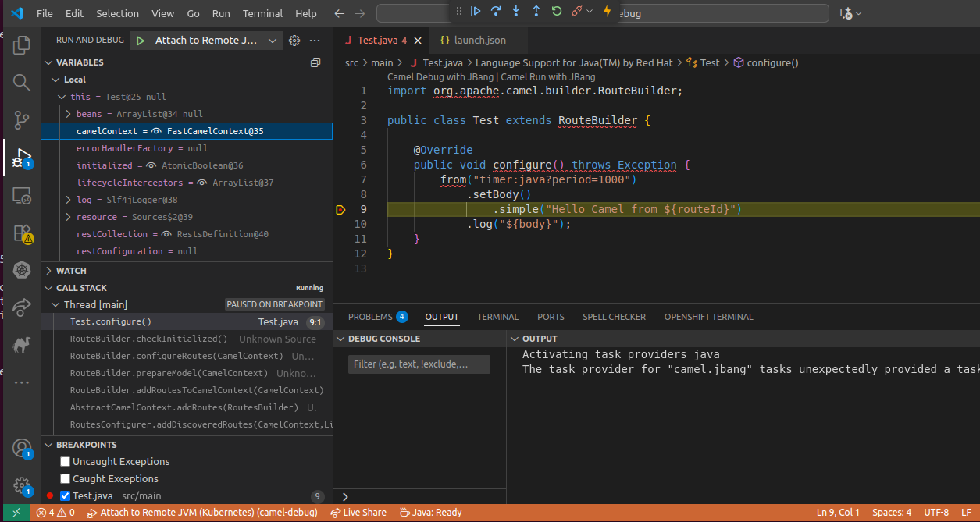
Task: Enable the Uncaught Exceptions checkbox
Action: click(66, 461)
